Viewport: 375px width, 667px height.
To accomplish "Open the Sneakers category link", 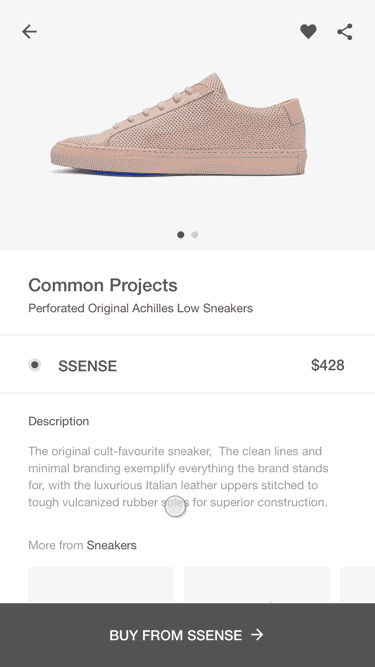I will click(111, 545).
